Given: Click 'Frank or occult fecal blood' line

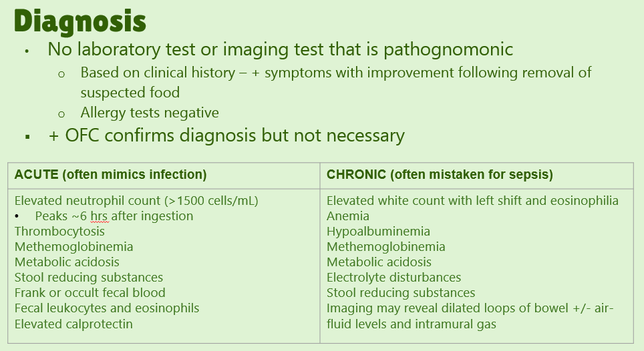Looking at the screenshot, I should click(x=90, y=293).
